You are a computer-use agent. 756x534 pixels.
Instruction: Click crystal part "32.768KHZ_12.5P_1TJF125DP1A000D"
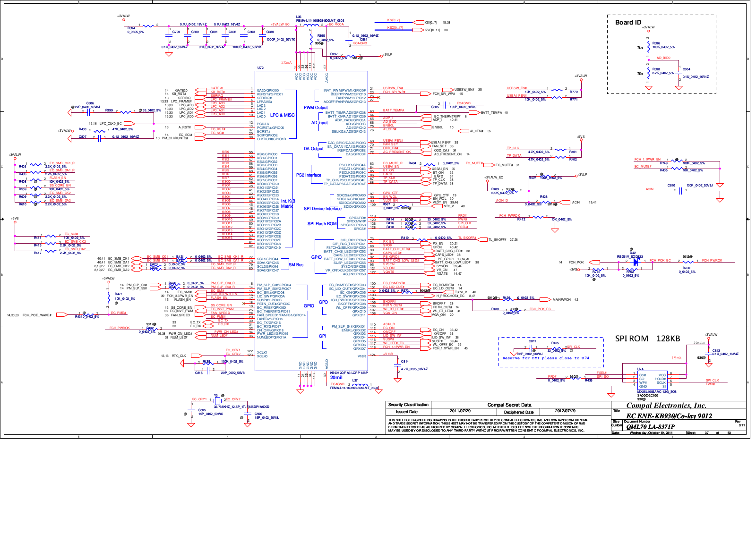(241, 407)
